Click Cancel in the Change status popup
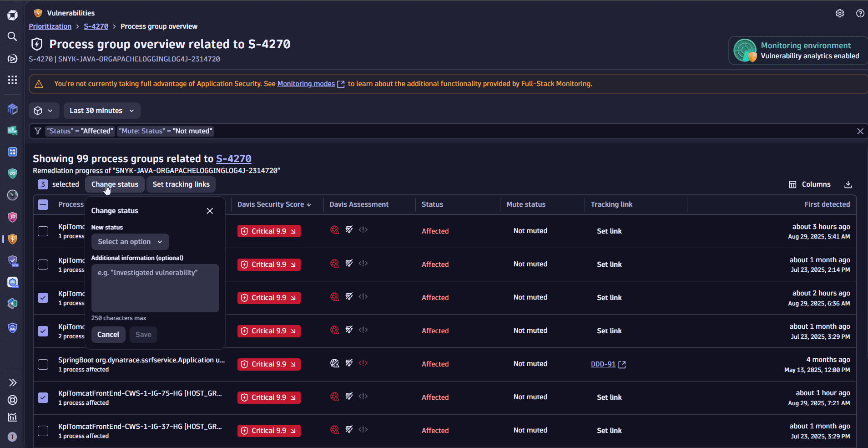 click(108, 335)
